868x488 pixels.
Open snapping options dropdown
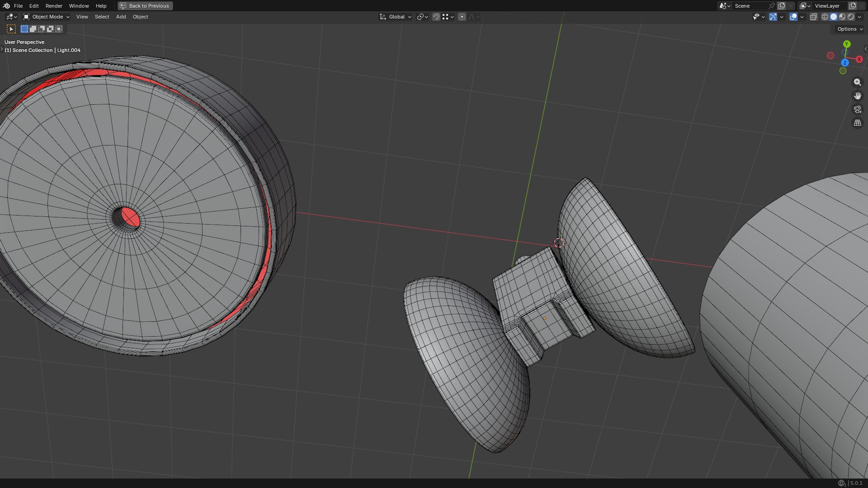(448, 17)
